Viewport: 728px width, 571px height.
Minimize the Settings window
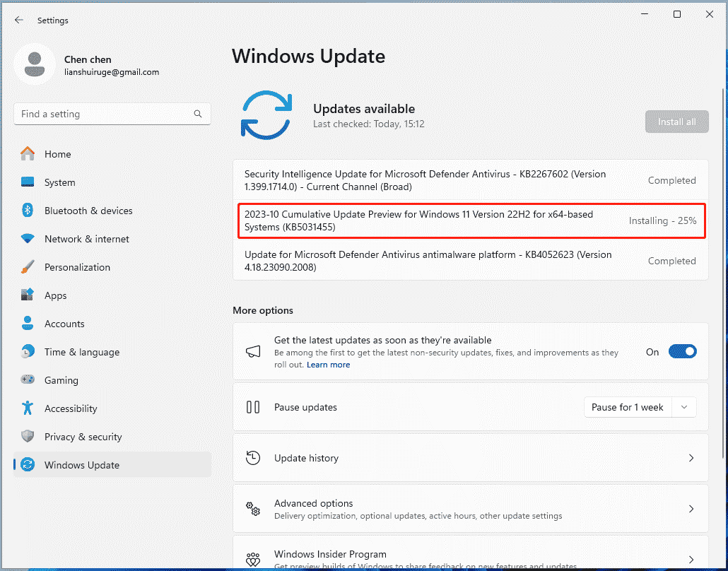point(645,14)
